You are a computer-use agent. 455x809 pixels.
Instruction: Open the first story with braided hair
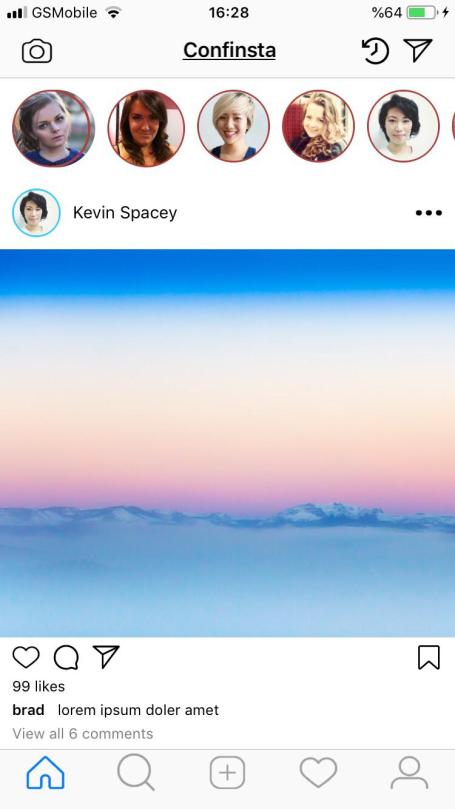(53, 128)
